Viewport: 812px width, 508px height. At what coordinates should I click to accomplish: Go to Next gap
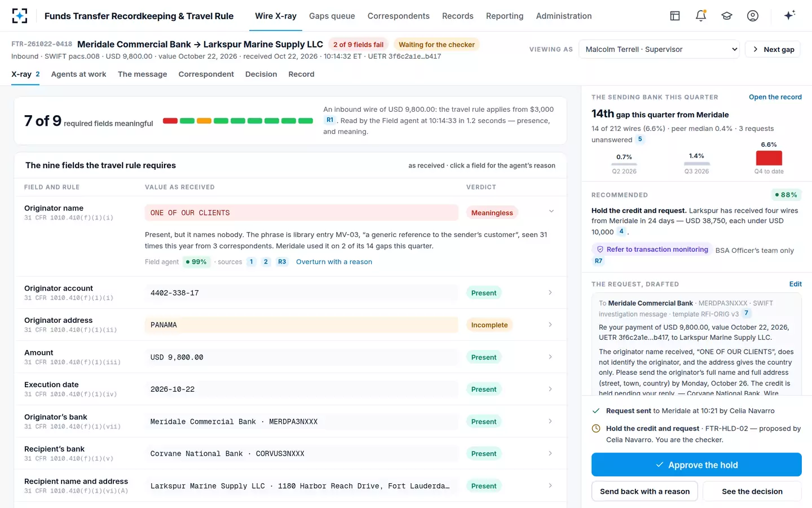point(773,49)
